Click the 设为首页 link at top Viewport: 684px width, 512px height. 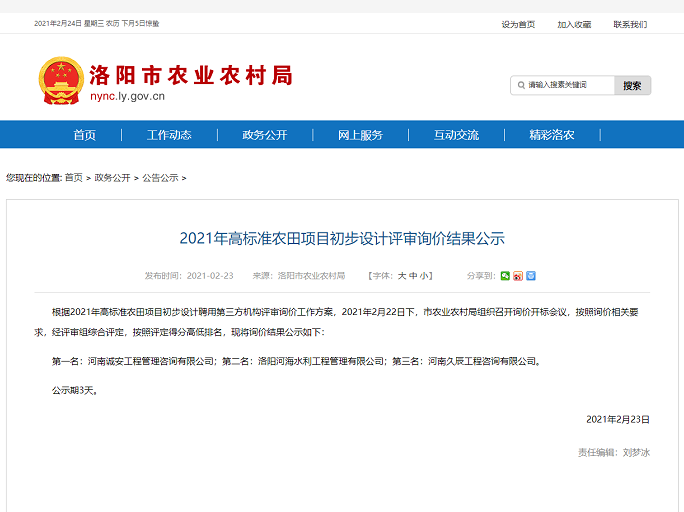tap(518, 24)
